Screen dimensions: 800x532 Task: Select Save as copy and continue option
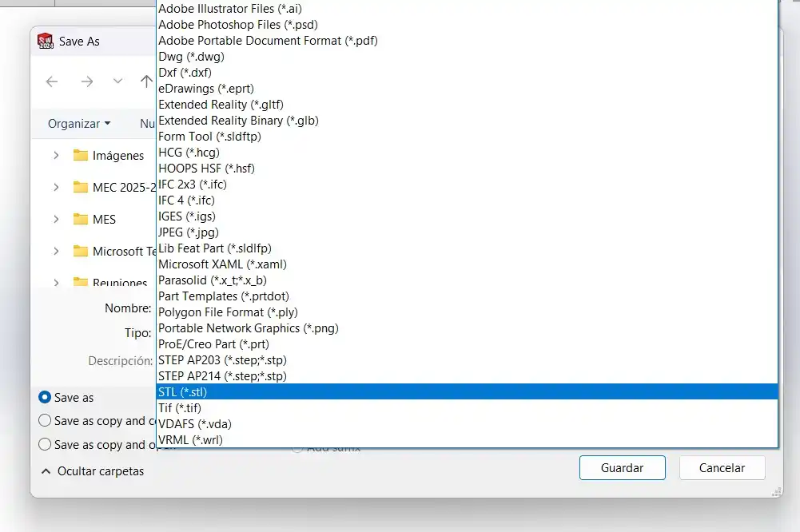click(45, 420)
